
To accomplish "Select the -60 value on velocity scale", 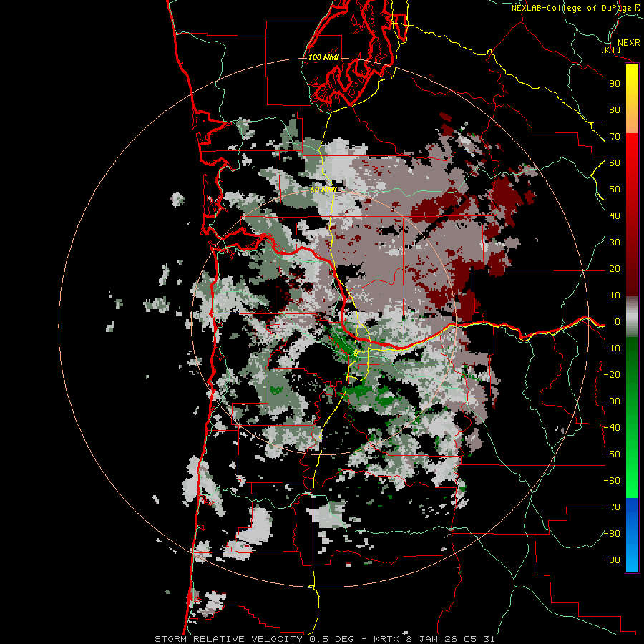I will point(612,481).
